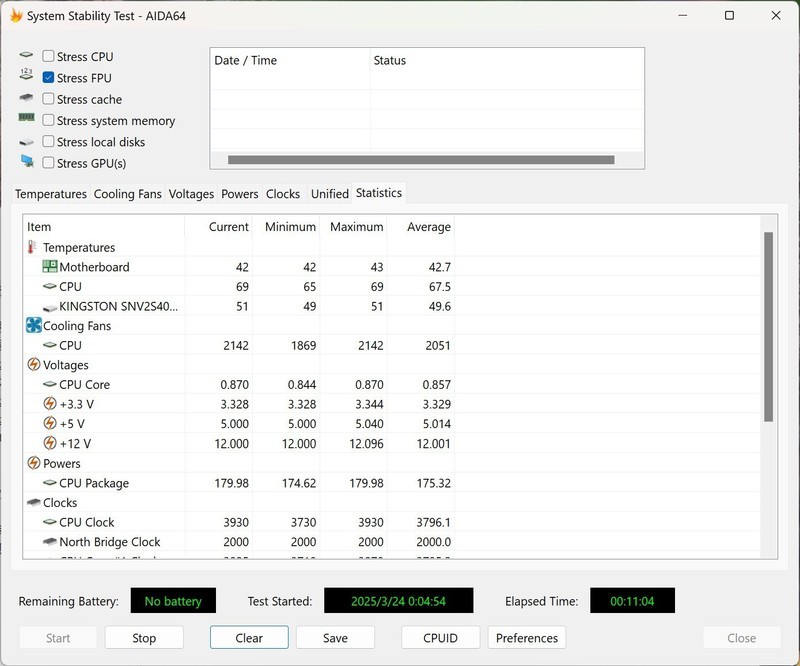Open Preferences with the Preferences button
This screenshot has width=800, height=666.
527,637
